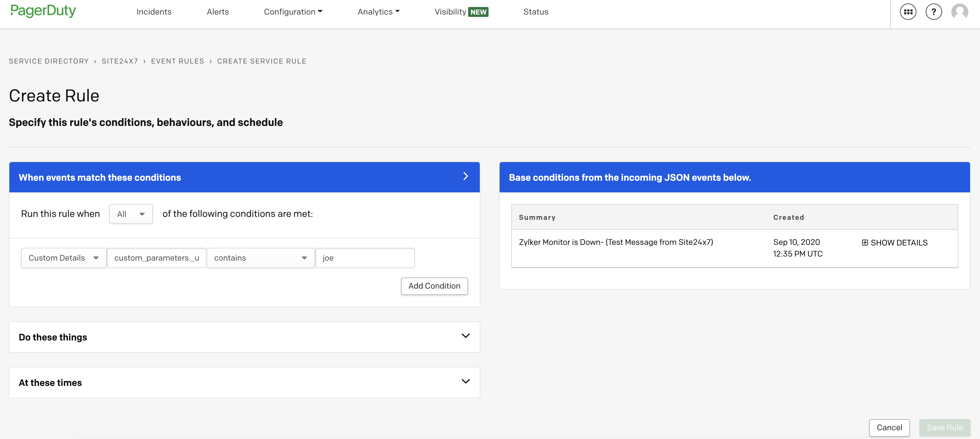
Task: Open the Custom Details field dropdown
Action: pos(63,258)
